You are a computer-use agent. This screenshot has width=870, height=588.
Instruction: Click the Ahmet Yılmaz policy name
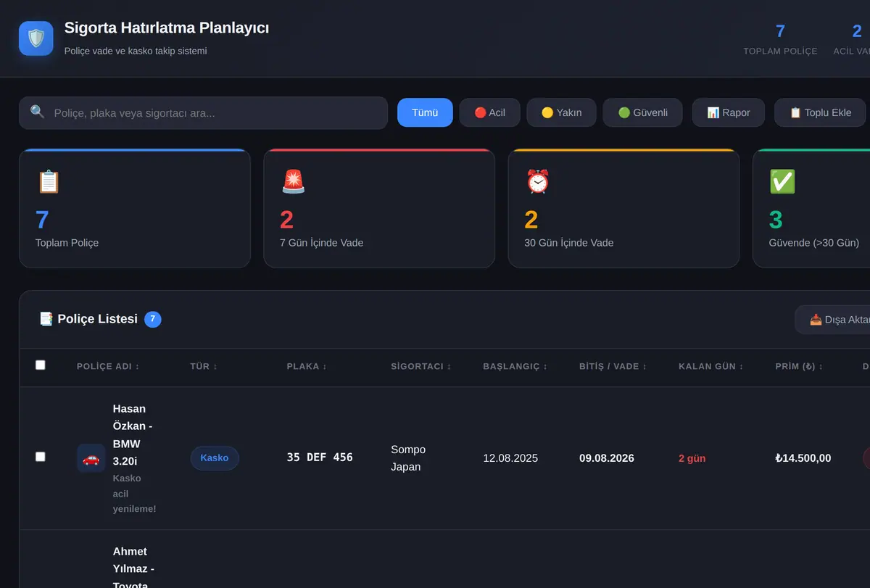[x=133, y=568]
